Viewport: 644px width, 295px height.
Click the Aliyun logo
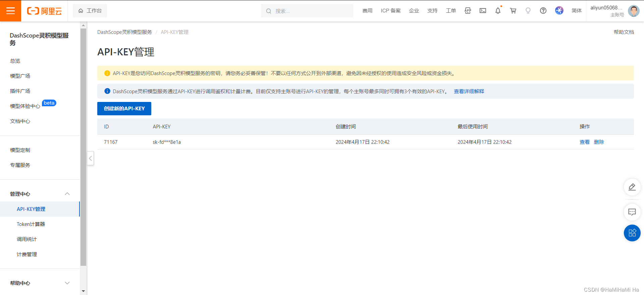click(x=44, y=11)
